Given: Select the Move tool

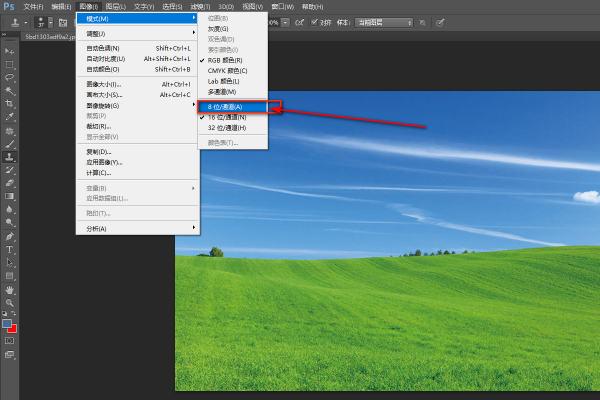Looking at the screenshot, I should 9,51.
